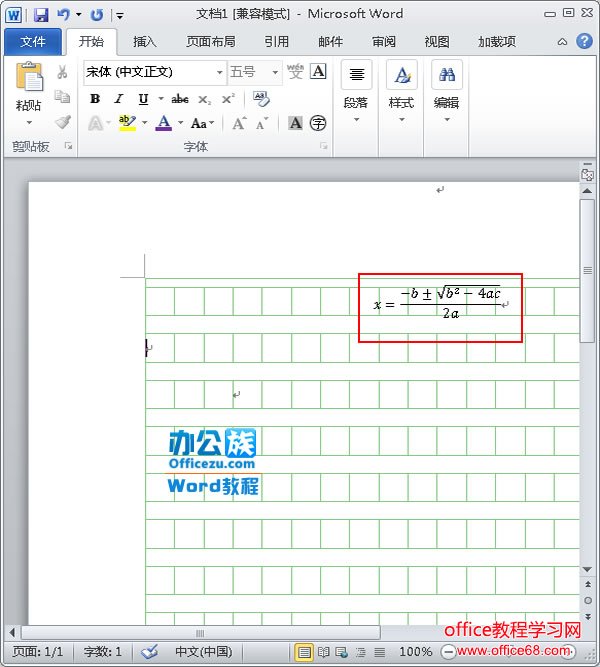
Task: Expand the Paste options arrow
Action: 29,123
